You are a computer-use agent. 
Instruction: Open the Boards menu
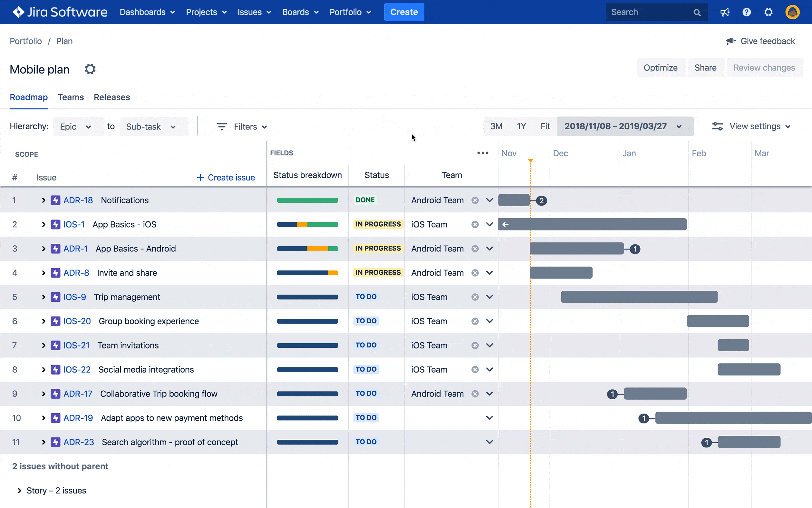point(300,12)
